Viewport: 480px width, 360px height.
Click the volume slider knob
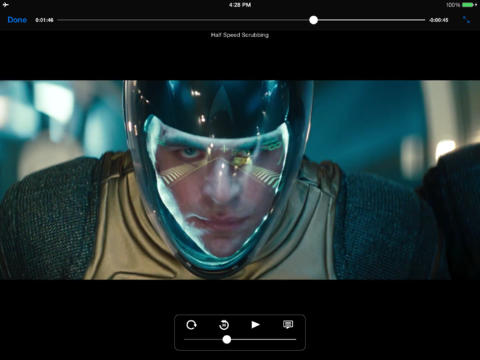(227, 340)
